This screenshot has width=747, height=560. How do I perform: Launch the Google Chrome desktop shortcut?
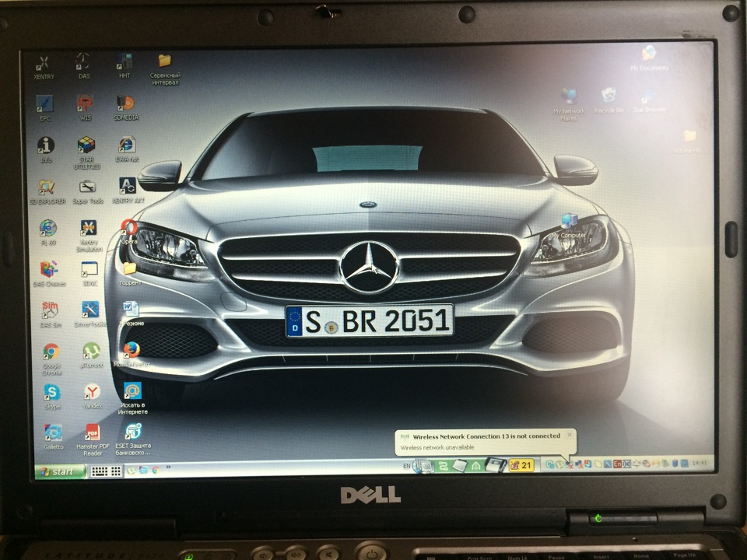(51, 359)
